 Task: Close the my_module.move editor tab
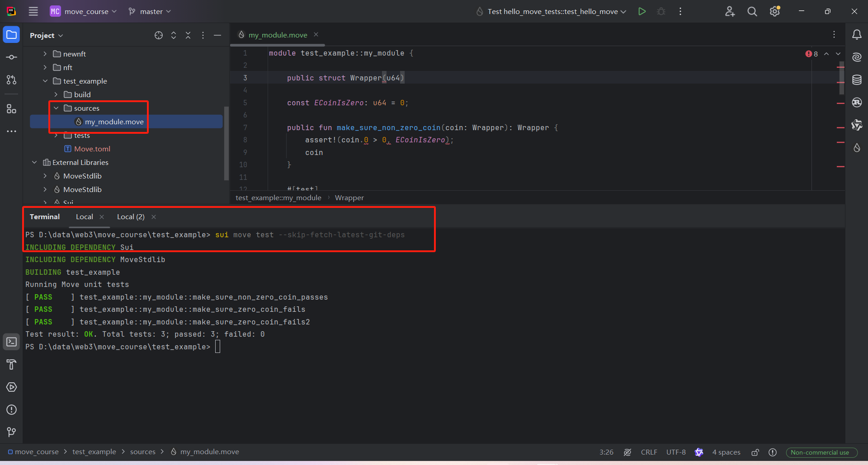click(x=316, y=34)
